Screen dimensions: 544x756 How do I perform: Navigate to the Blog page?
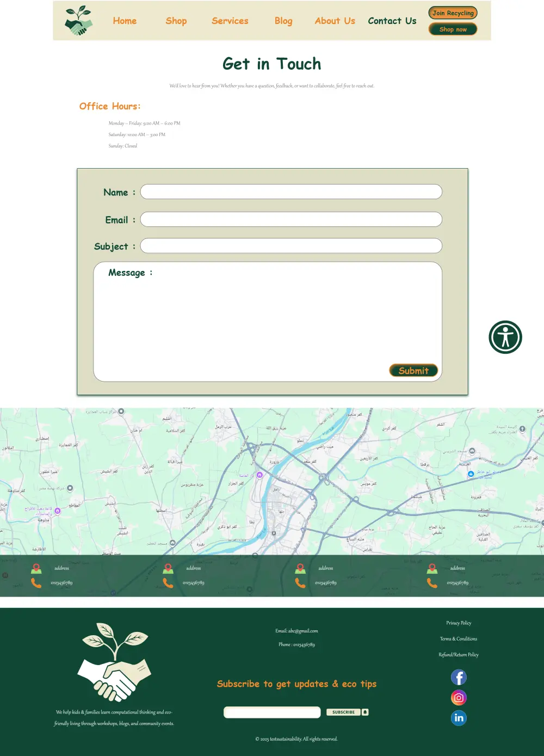coord(283,21)
